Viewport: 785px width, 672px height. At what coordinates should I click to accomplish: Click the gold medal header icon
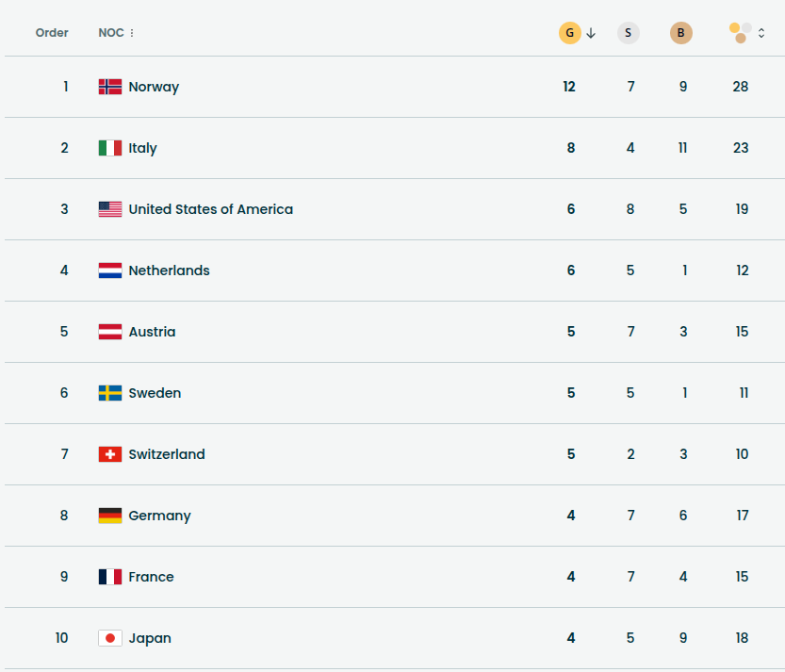[x=569, y=33]
